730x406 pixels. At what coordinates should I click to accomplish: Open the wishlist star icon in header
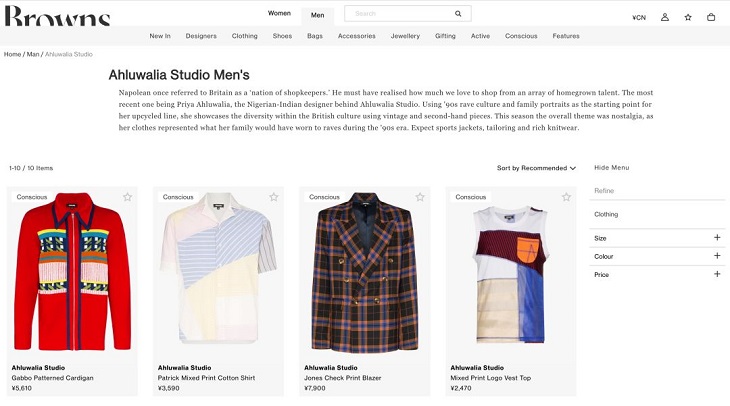[688, 17]
